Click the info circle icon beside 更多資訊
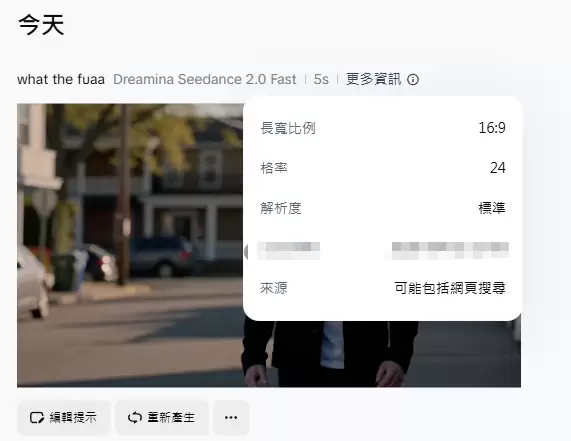 click(x=413, y=79)
